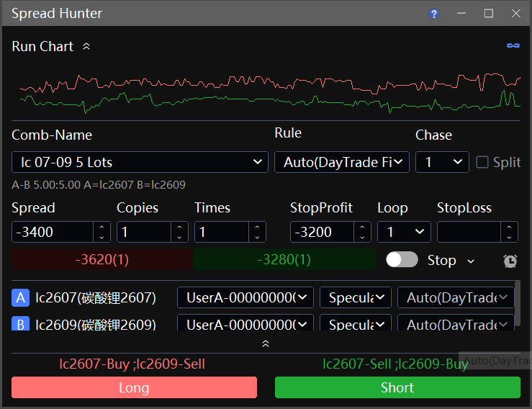The height and width of the screenshot is (409, 532).
Task: Open the Chase dropdown
Action: 442,162
